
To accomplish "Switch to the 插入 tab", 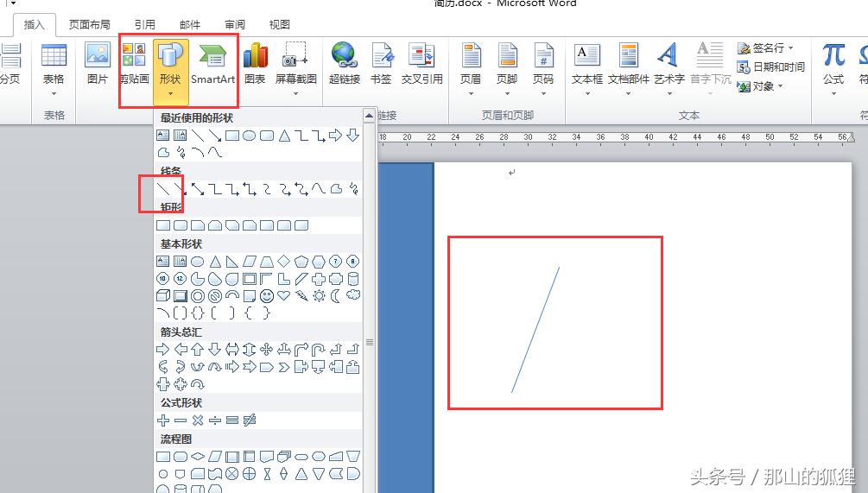I will pos(35,24).
